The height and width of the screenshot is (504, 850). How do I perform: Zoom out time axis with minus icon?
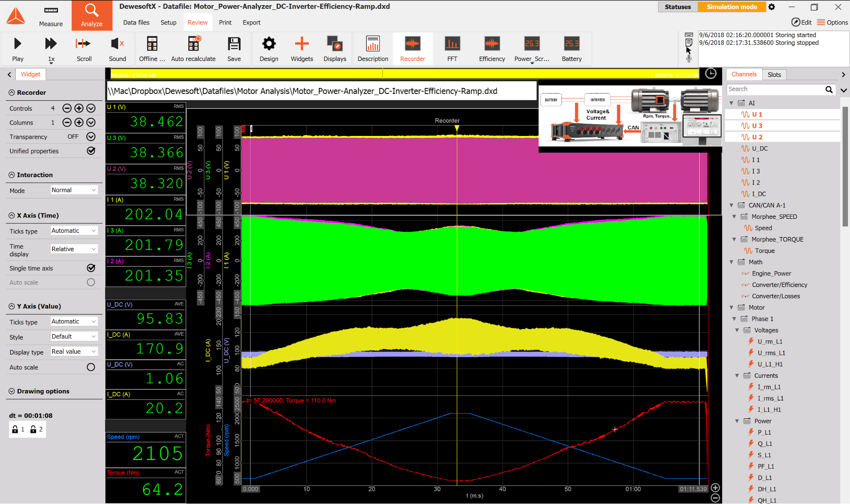click(x=715, y=498)
